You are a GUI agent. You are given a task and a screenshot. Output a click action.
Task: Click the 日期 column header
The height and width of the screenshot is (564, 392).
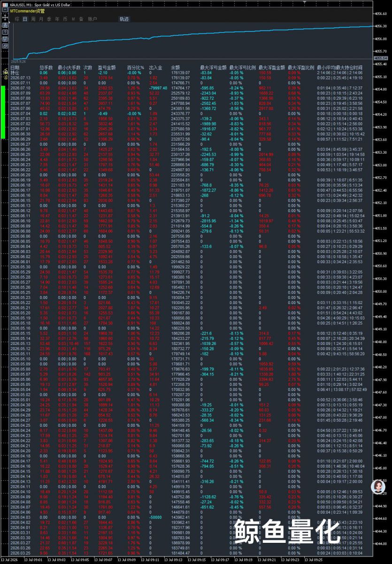(x=15, y=68)
